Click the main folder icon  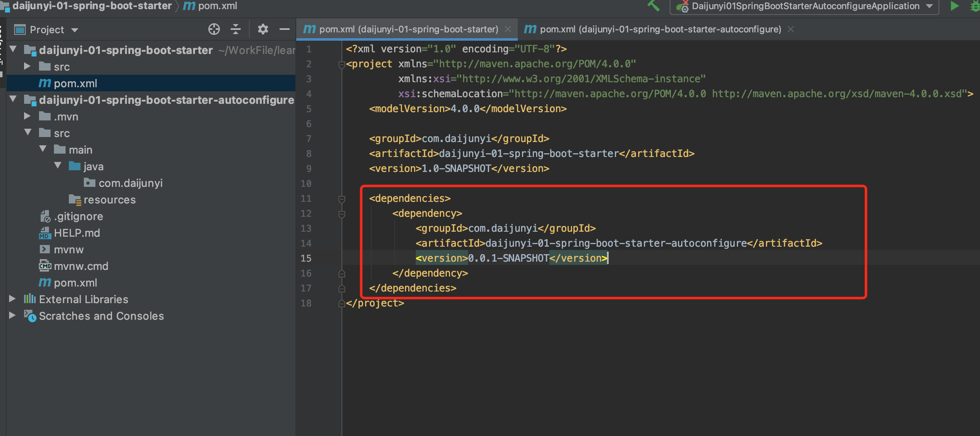pos(60,149)
